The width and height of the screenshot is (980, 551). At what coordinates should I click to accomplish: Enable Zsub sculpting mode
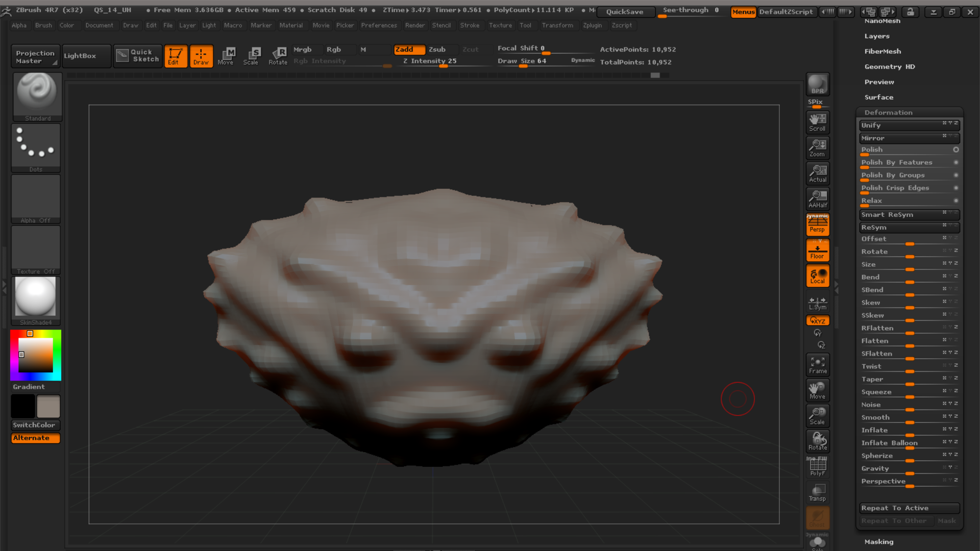click(436, 49)
